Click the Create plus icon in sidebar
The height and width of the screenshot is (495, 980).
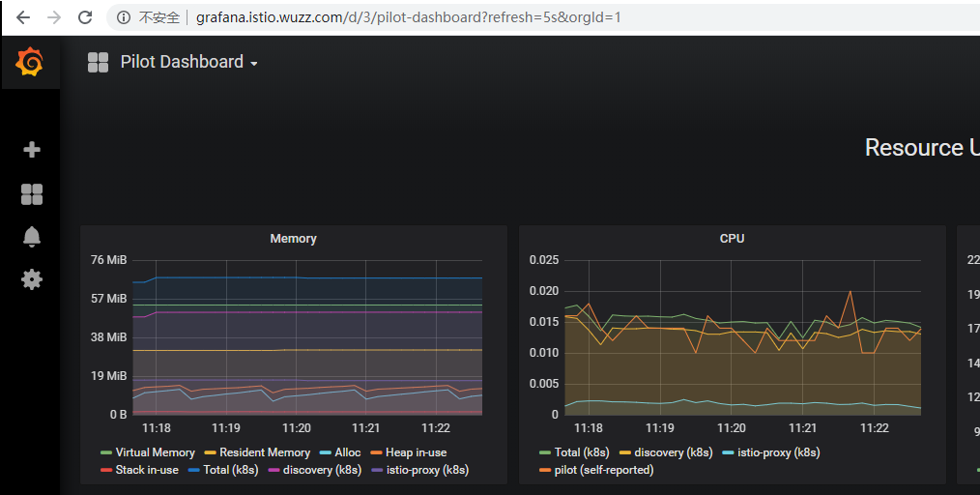point(31,150)
